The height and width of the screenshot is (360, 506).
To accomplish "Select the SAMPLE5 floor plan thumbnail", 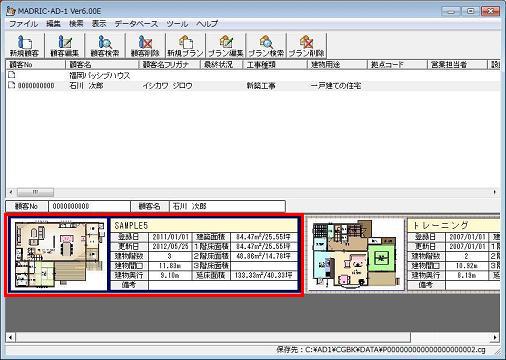I will (x=59, y=255).
